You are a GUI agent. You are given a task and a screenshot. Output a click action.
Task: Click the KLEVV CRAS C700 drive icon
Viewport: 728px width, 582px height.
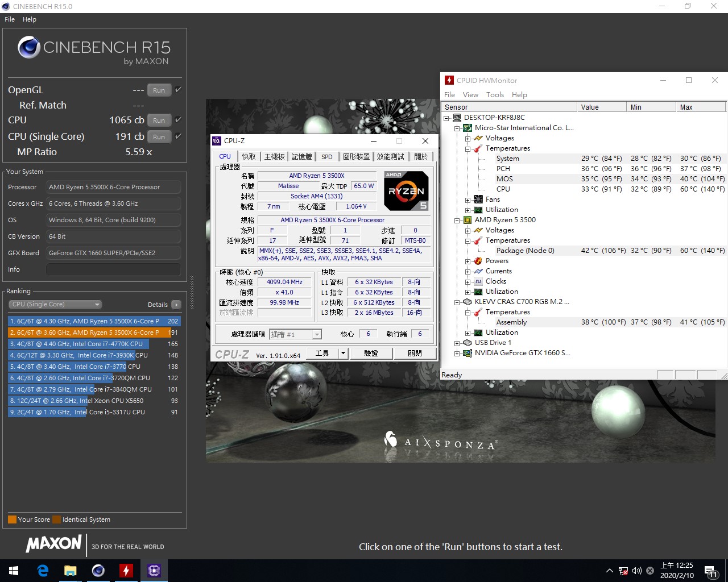point(468,302)
